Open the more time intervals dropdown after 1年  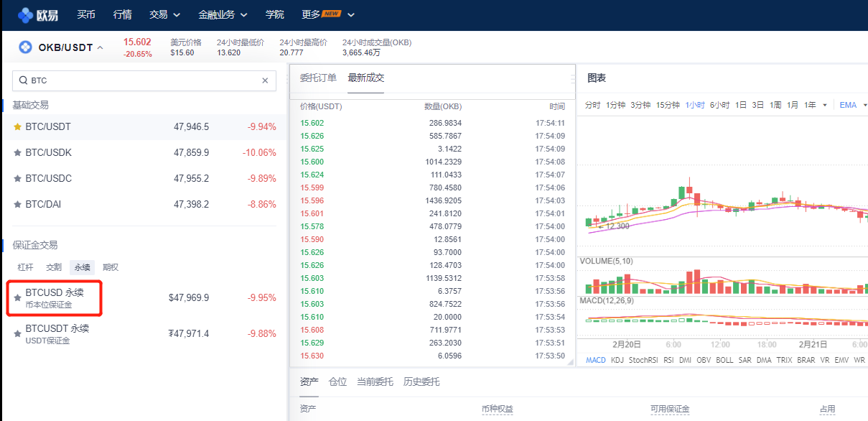pyautogui.click(x=825, y=105)
